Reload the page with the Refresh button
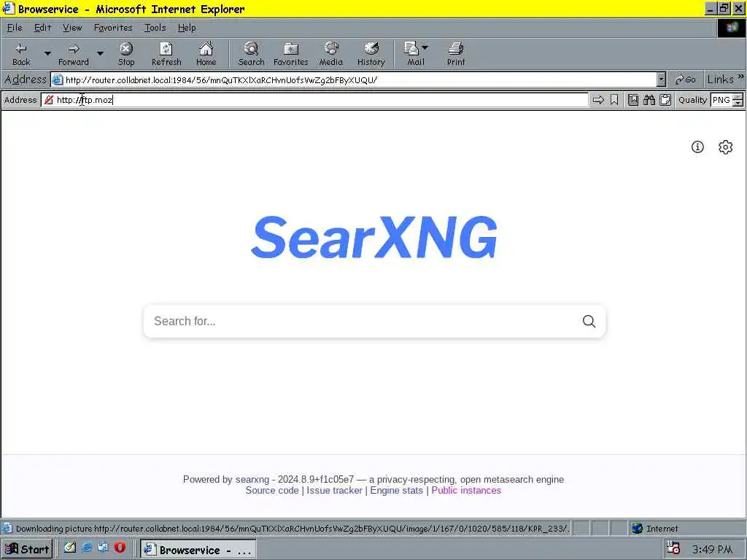 pos(166,54)
